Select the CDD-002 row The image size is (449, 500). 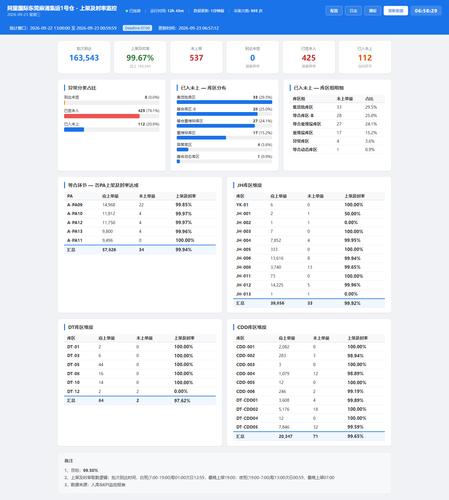pyautogui.click(x=309, y=356)
